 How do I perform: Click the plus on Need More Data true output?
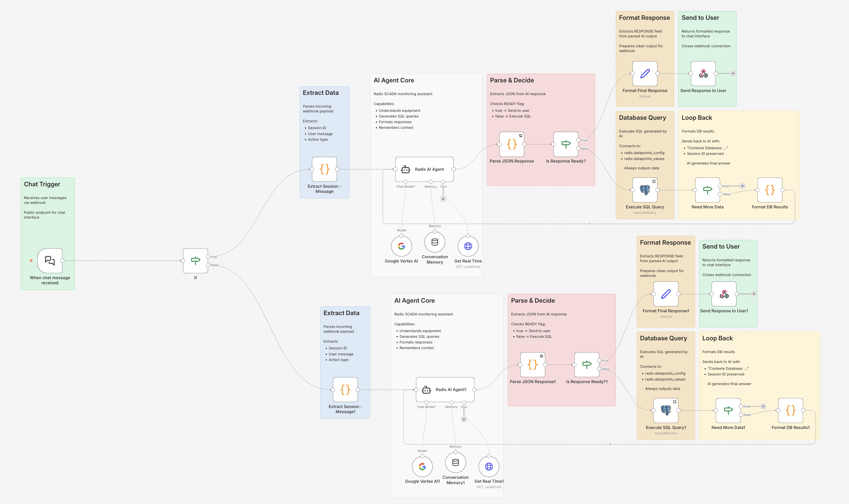[742, 186]
